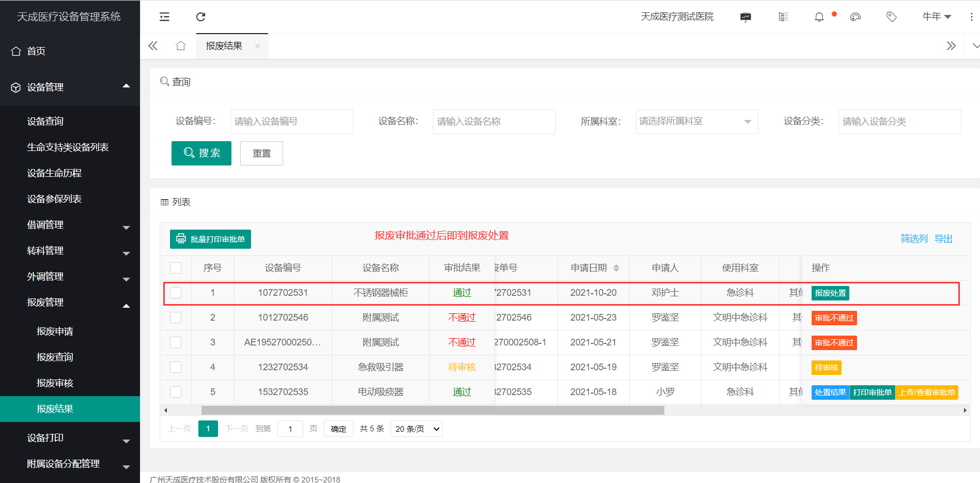Click 打印审批单 button in row 5
Image resolution: width=980 pixels, height=483 pixels.
[x=873, y=393]
